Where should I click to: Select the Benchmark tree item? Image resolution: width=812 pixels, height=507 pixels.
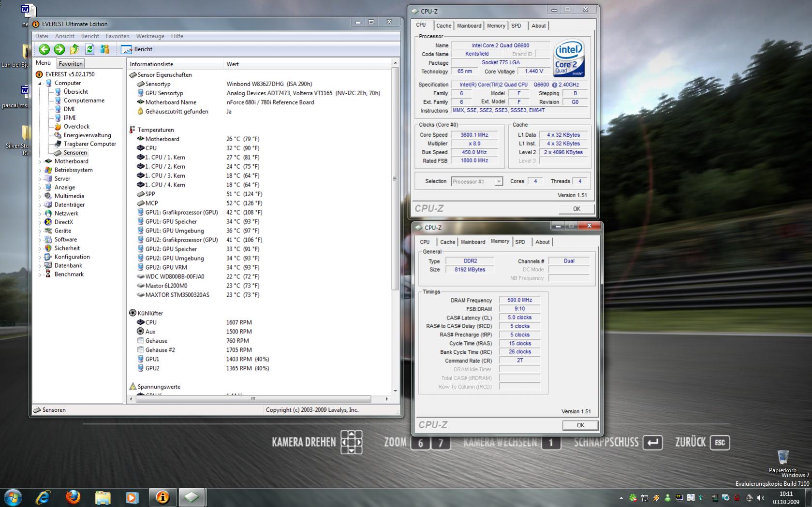(x=69, y=275)
